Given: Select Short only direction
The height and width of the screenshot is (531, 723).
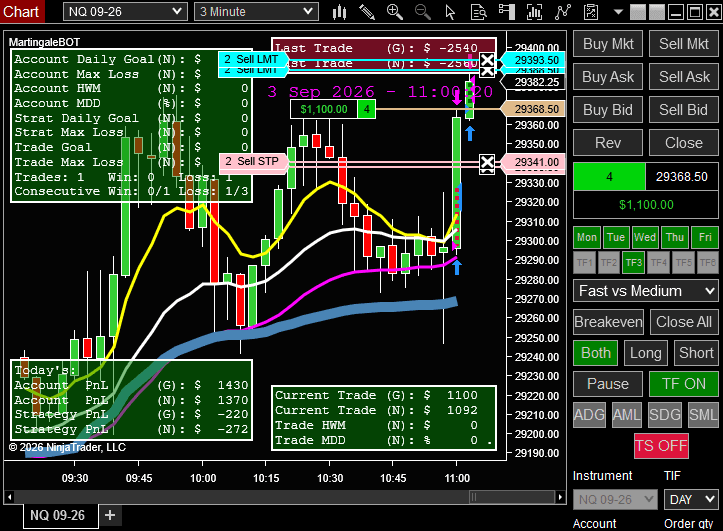Looking at the screenshot, I should pyautogui.click(x=696, y=353).
